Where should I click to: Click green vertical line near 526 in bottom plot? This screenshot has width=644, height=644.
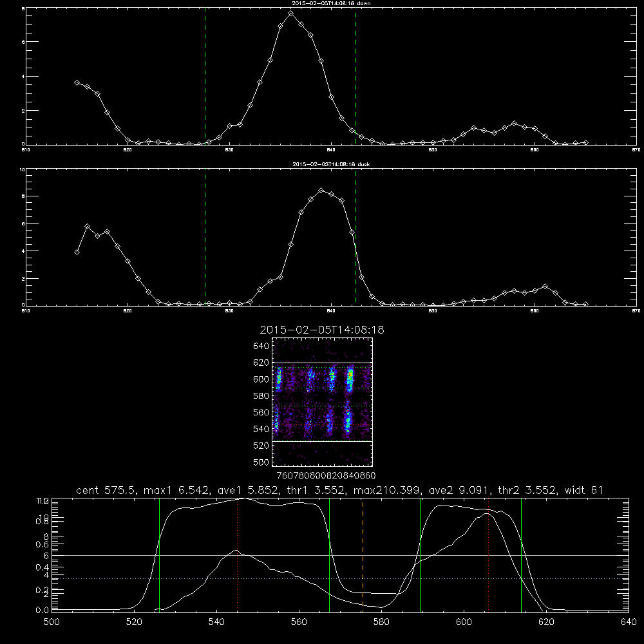point(159,554)
